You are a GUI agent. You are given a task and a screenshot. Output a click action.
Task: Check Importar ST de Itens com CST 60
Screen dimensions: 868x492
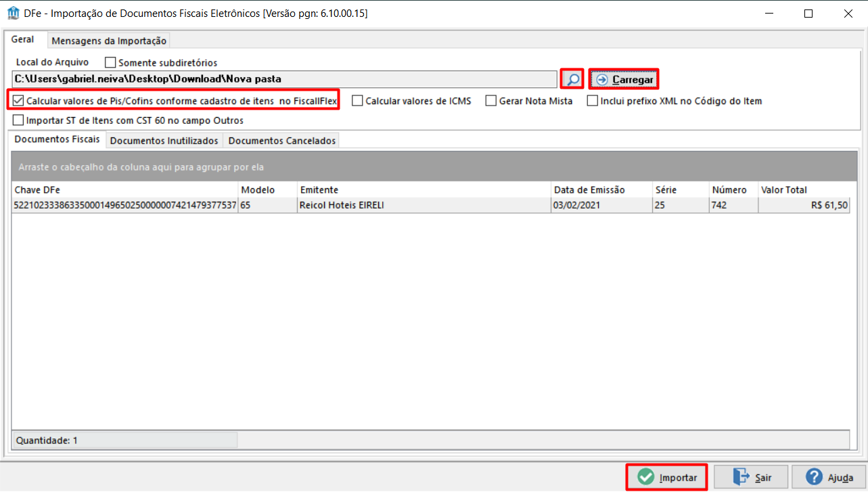coord(19,120)
